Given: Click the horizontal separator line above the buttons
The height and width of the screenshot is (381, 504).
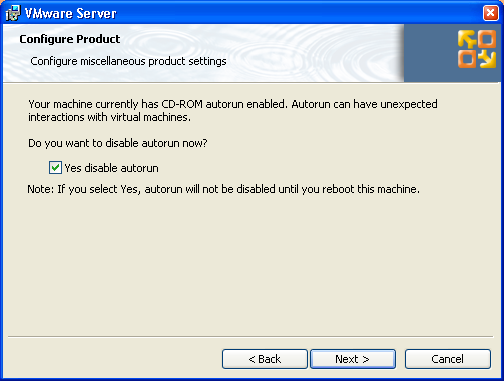Looking at the screenshot, I should (x=250, y=337).
